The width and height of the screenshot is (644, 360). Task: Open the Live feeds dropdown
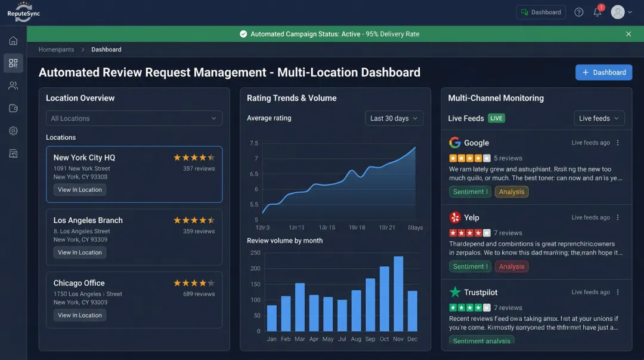pos(599,118)
